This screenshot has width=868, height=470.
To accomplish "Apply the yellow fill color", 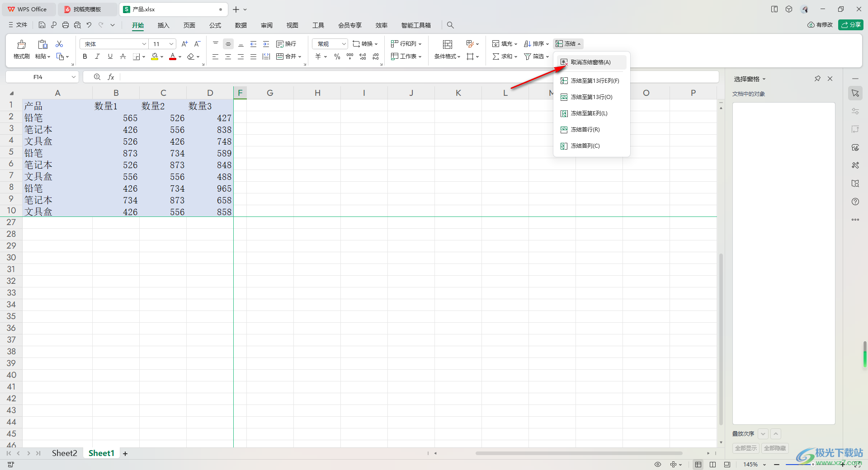I will 155,56.
